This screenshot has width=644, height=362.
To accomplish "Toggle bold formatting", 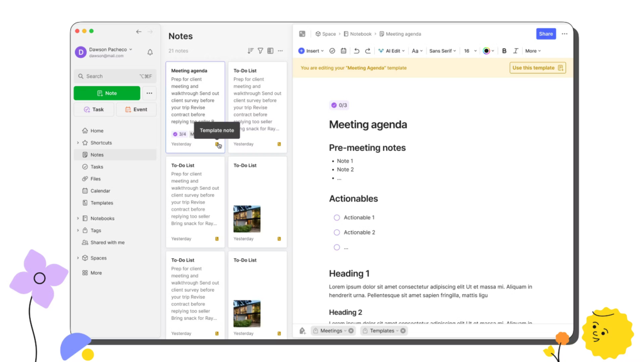I will [x=504, y=51].
